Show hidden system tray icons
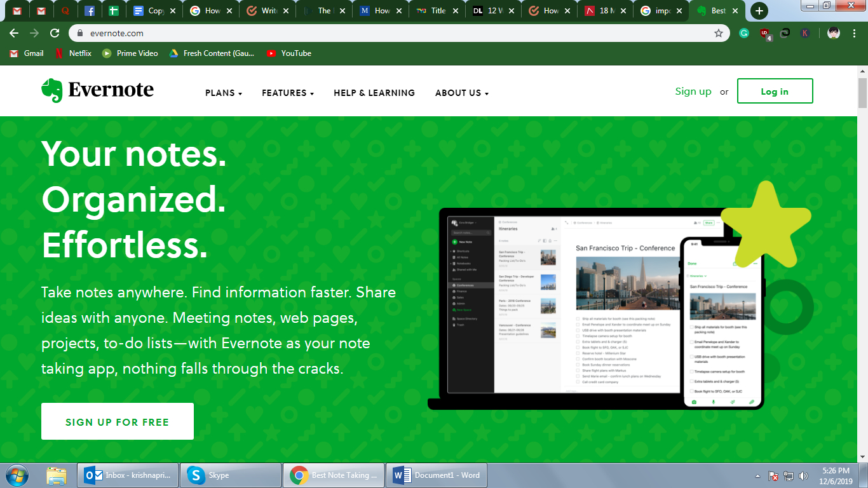Screen dimensions: 868x488 click(x=757, y=476)
